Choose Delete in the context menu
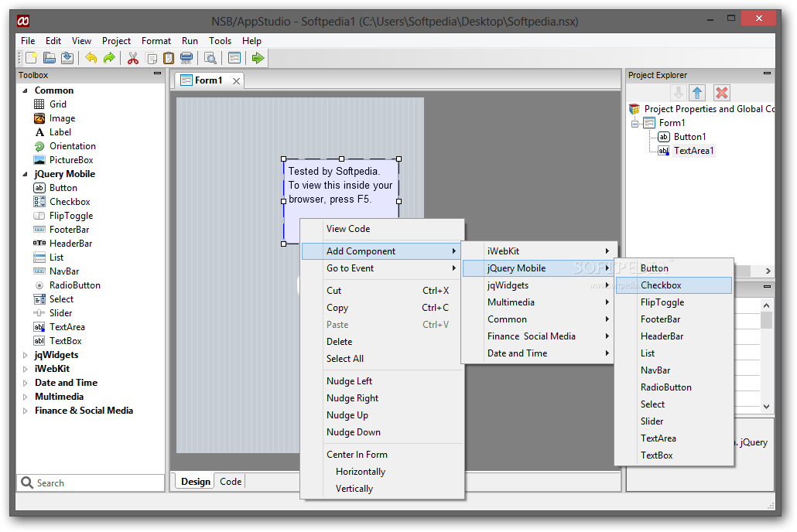Screen dimensions: 797x532 (382, 342)
